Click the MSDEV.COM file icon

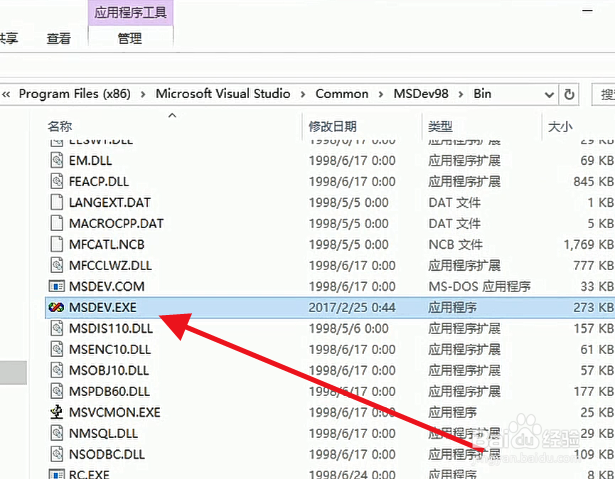[x=56, y=286]
